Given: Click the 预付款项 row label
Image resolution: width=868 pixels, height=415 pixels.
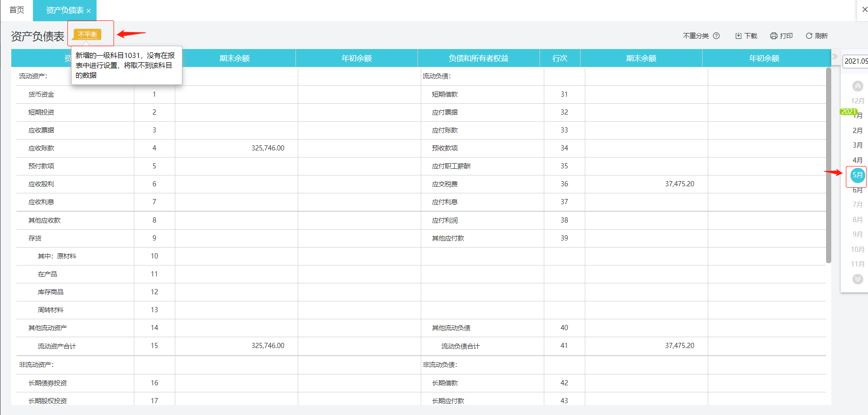Looking at the screenshot, I should (x=41, y=166).
